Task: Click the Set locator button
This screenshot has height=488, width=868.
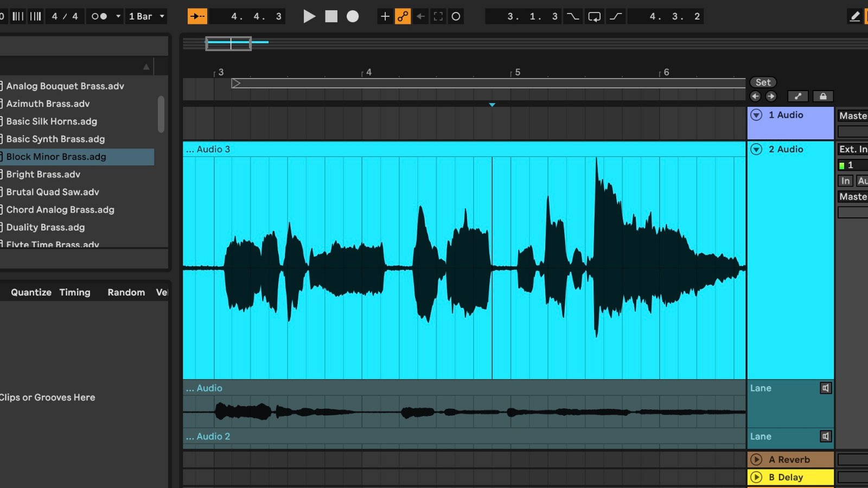Action: coord(763,82)
